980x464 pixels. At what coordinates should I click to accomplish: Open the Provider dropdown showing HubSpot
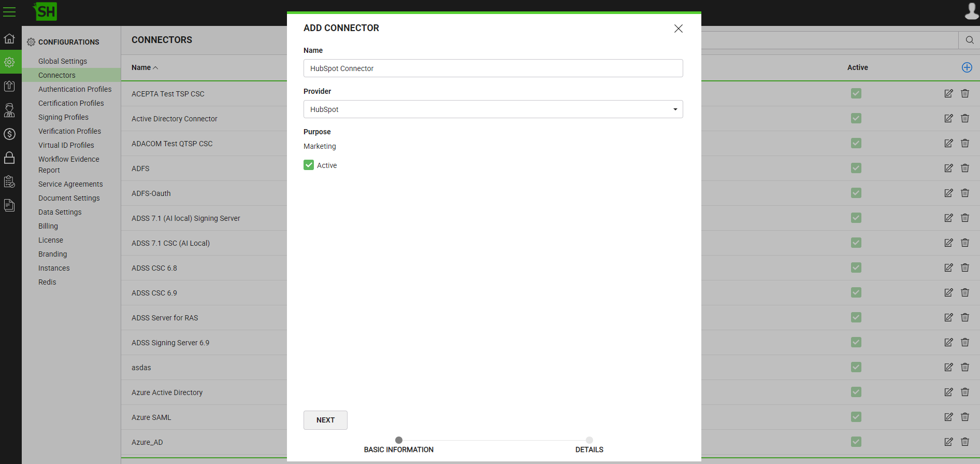click(x=493, y=109)
